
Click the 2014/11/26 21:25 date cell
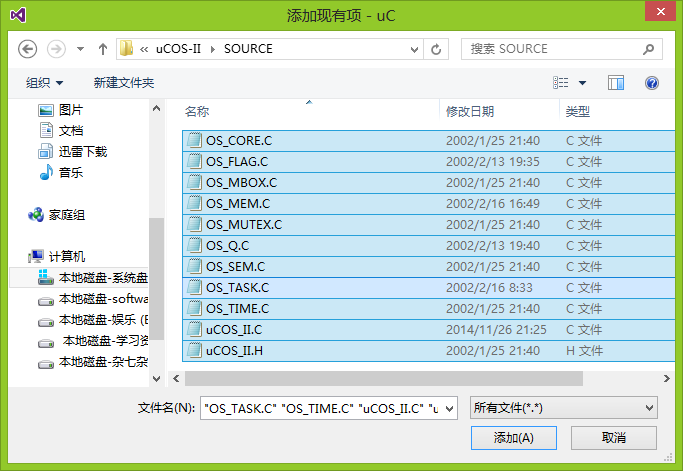click(x=496, y=330)
